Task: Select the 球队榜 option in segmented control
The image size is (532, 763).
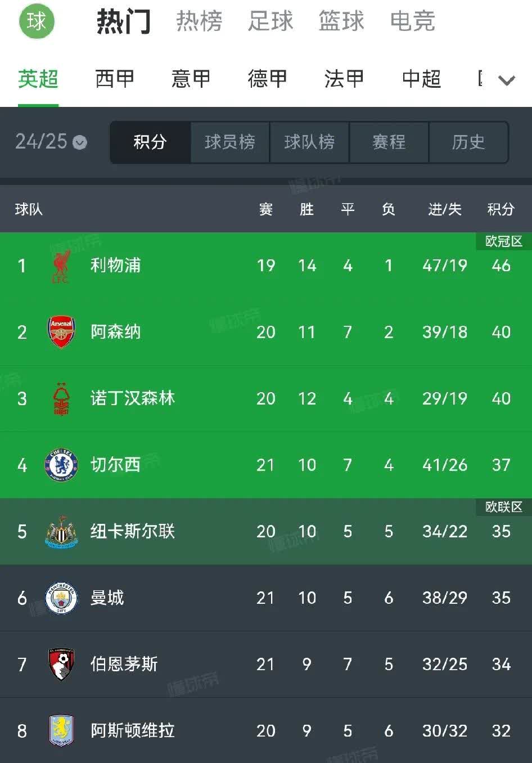Action: click(309, 142)
